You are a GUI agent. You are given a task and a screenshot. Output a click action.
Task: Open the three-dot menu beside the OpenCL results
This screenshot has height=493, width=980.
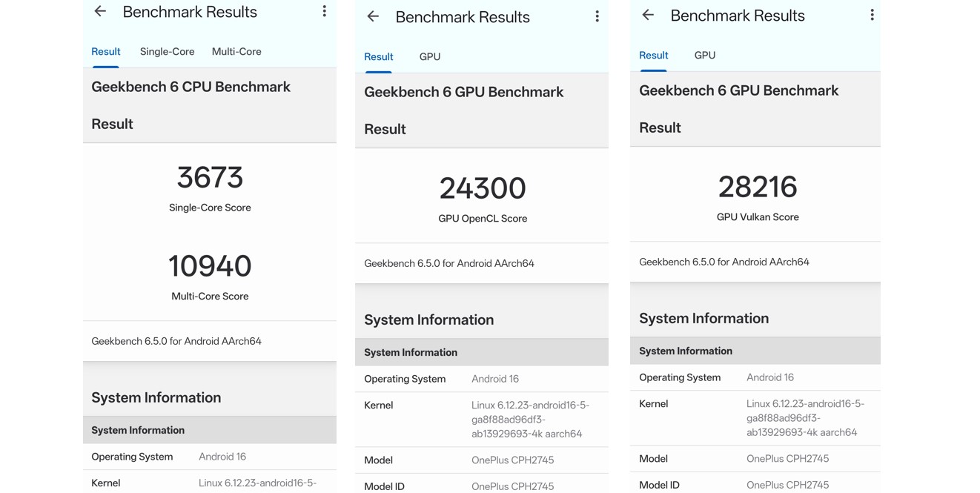click(597, 16)
